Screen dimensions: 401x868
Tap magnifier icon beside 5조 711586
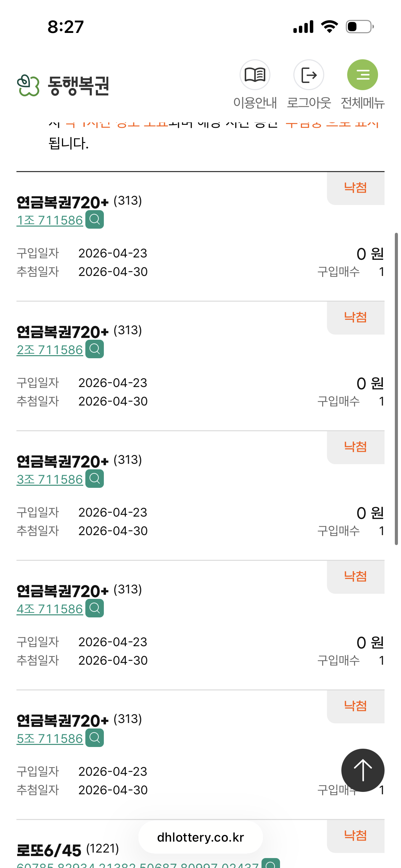pos(95,738)
